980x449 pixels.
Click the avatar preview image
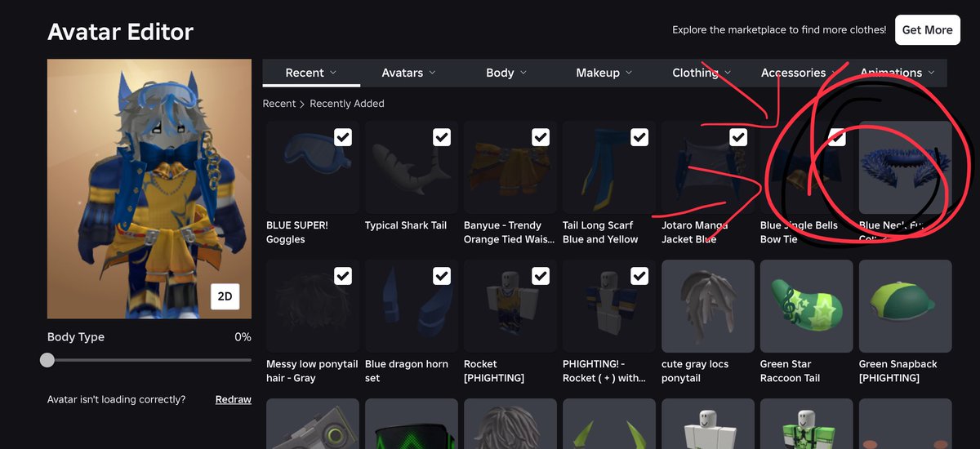pyautogui.click(x=149, y=189)
